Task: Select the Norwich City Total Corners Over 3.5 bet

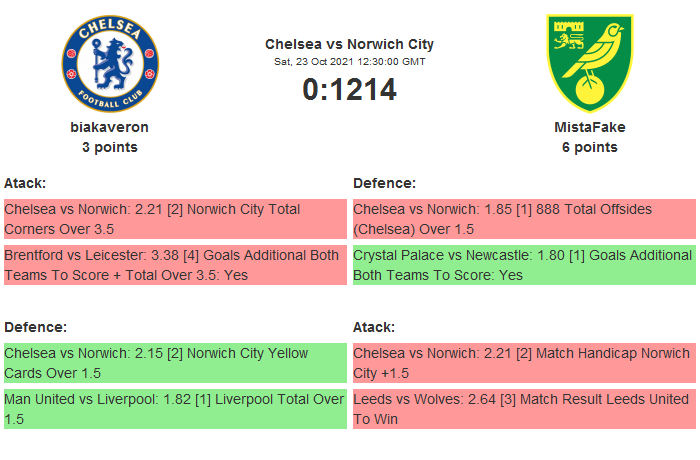Action: 174,219
